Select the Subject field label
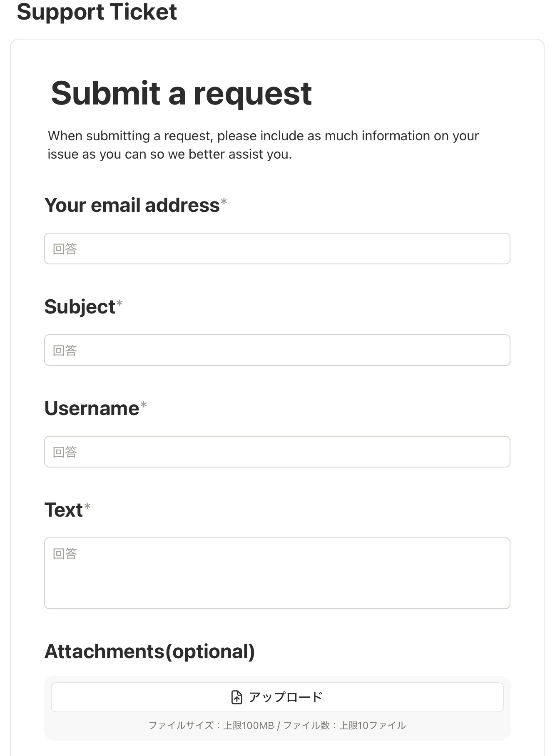This screenshot has height=756, width=555. tap(80, 307)
